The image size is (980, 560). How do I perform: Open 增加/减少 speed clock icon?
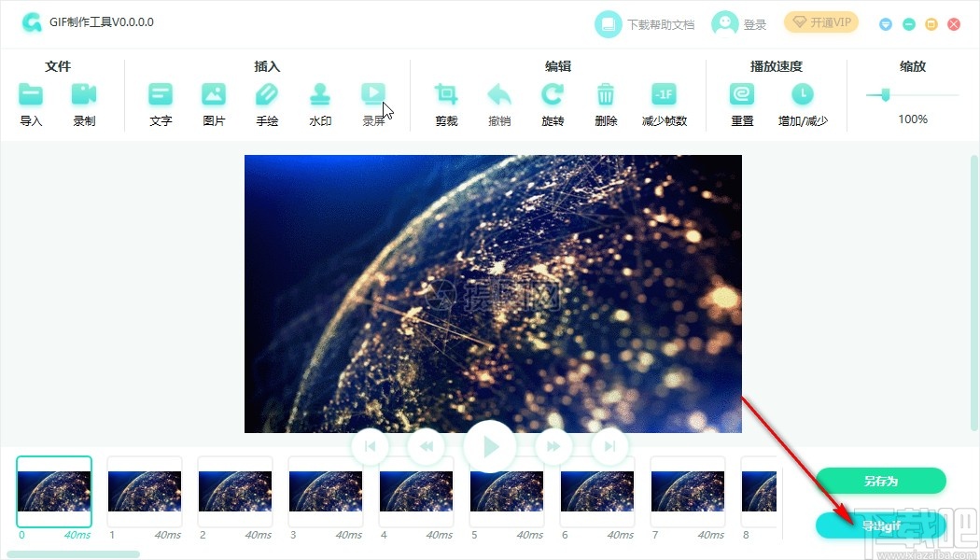click(x=803, y=94)
